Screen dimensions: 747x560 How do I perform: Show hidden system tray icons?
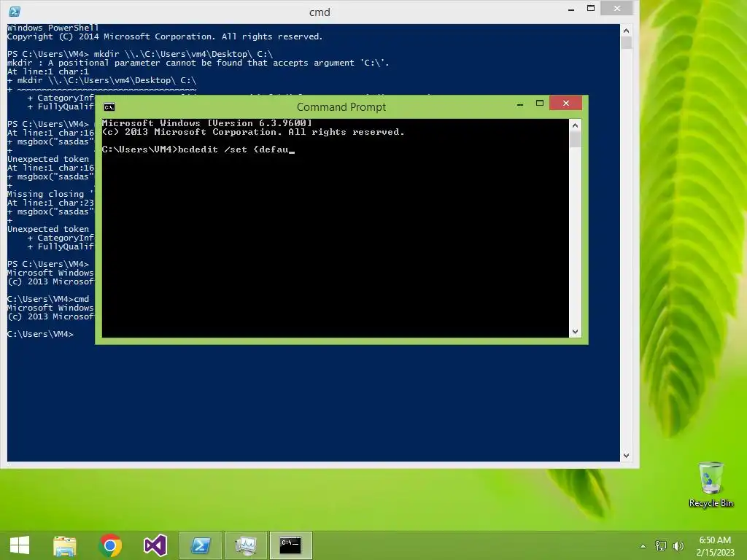point(643,546)
